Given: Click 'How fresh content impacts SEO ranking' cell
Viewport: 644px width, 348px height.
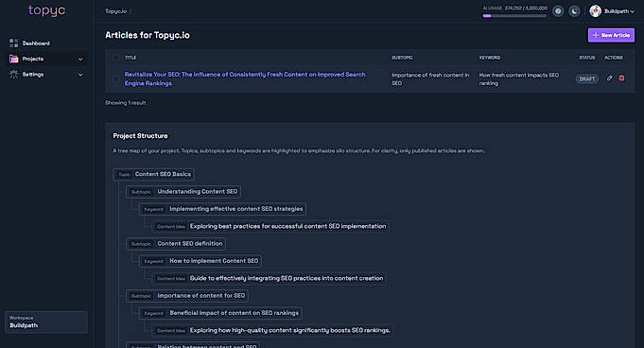Looking at the screenshot, I should point(519,78).
